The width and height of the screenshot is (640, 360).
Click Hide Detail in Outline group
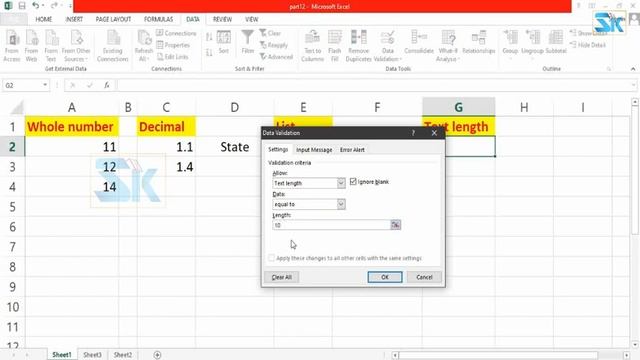pyautogui.click(x=588, y=45)
